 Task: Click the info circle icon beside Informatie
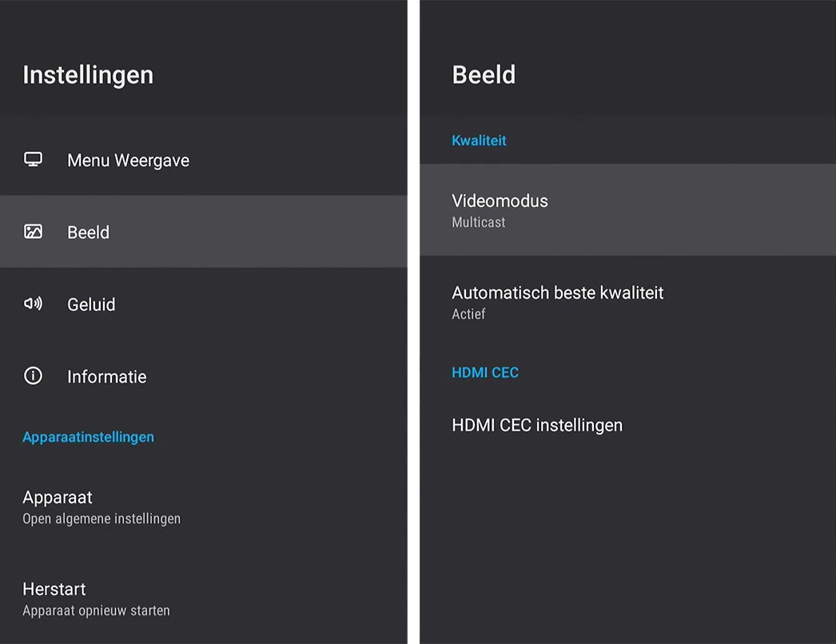pos(33,376)
